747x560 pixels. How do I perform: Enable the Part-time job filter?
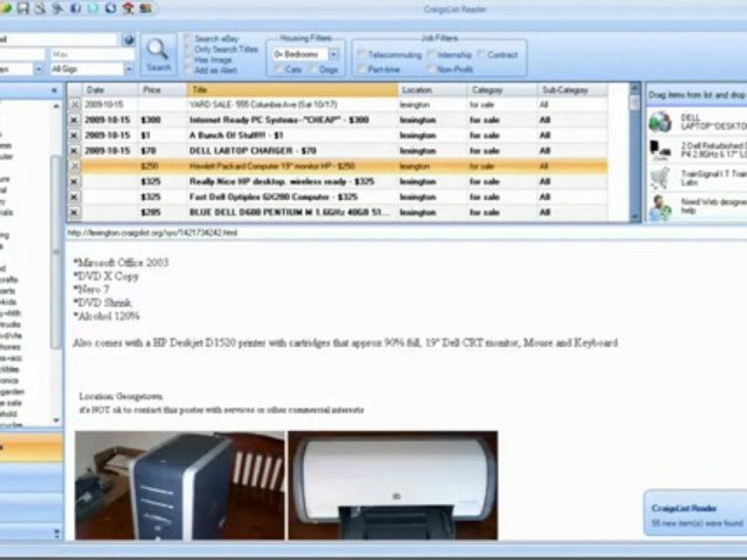point(362,69)
